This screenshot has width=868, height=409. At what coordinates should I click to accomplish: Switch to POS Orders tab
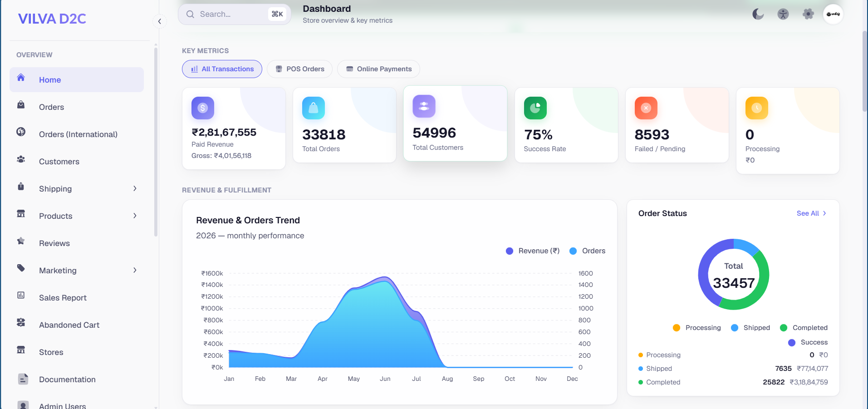(x=299, y=69)
